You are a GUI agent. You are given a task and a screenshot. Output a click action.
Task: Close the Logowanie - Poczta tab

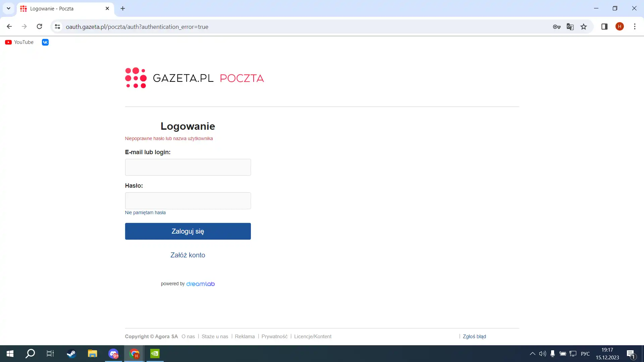tap(107, 8)
